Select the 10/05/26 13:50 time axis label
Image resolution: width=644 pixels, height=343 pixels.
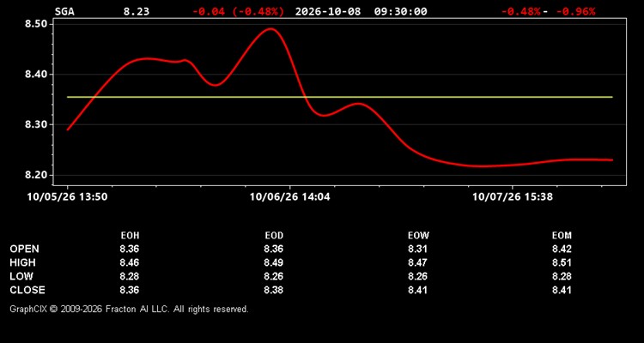tap(67, 197)
